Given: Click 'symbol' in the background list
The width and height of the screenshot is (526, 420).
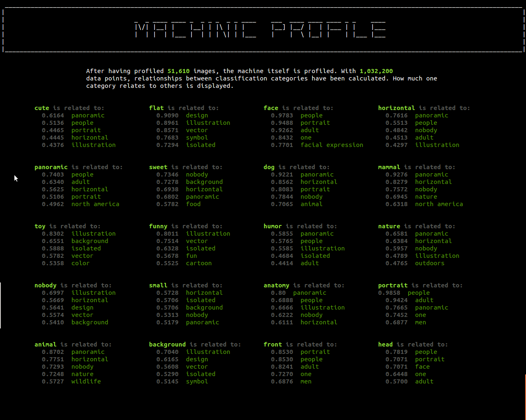Looking at the screenshot, I should (x=197, y=381).
